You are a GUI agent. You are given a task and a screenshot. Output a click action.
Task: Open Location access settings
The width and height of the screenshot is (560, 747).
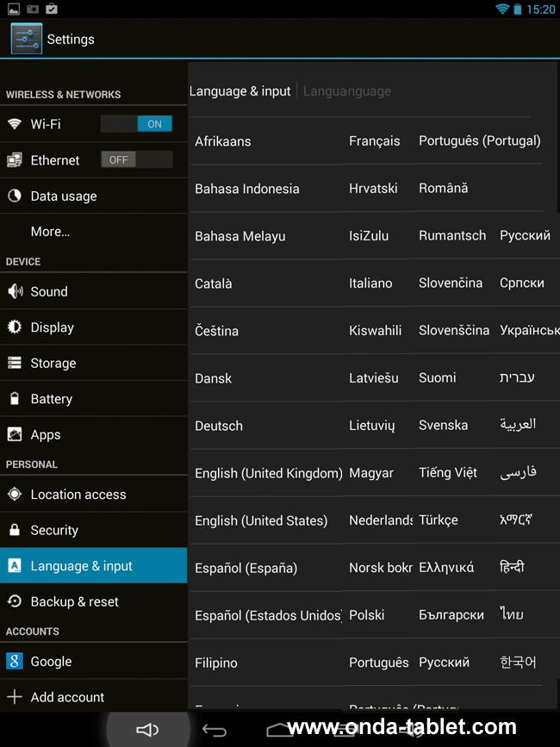click(94, 494)
